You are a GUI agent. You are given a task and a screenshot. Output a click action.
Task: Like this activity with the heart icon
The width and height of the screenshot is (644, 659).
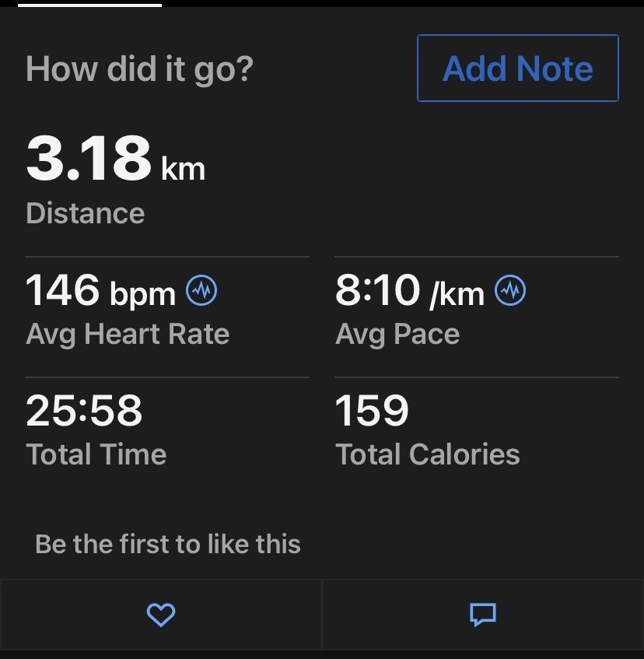pyautogui.click(x=161, y=615)
